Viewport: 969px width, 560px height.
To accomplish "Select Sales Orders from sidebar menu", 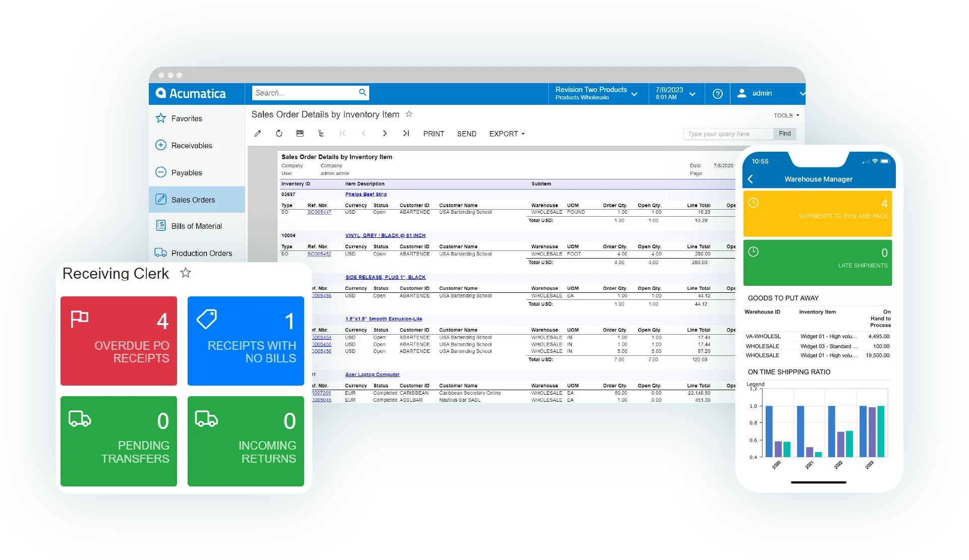I will pos(193,199).
